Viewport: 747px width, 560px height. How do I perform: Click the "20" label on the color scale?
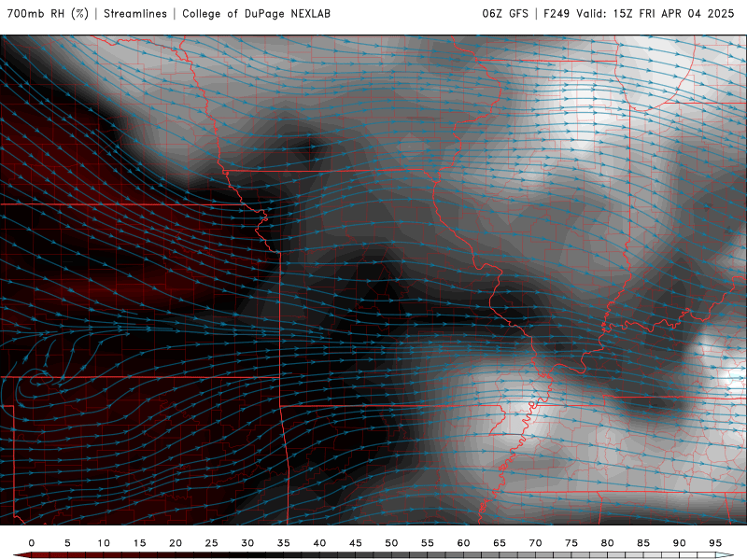[176, 543]
